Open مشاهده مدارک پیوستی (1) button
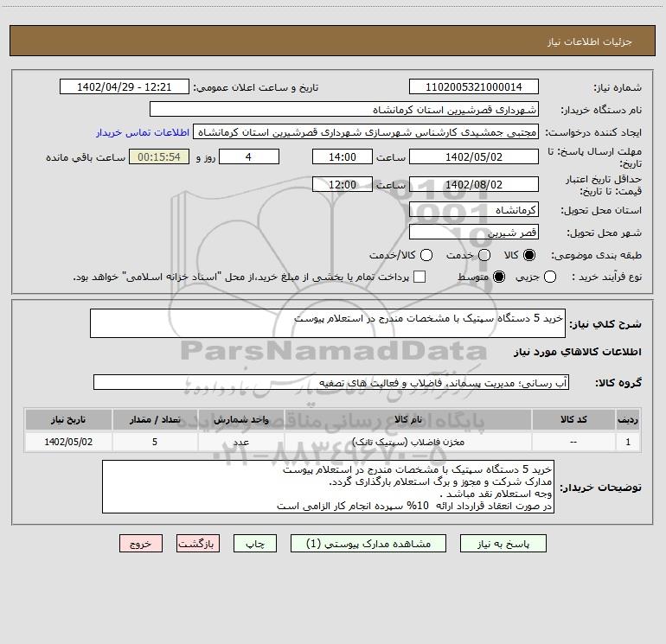The image size is (666, 644). point(368,544)
